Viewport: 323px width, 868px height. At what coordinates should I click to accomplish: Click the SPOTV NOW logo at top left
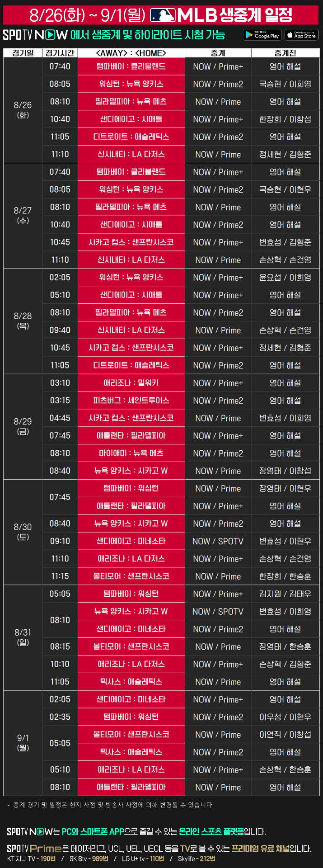tap(35, 35)
